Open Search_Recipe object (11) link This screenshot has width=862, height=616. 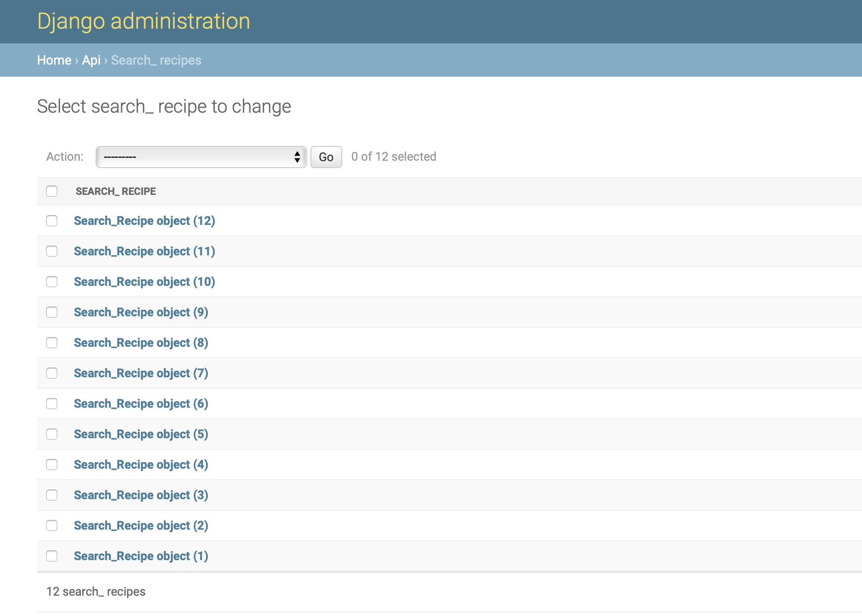(x=145, y=251)
